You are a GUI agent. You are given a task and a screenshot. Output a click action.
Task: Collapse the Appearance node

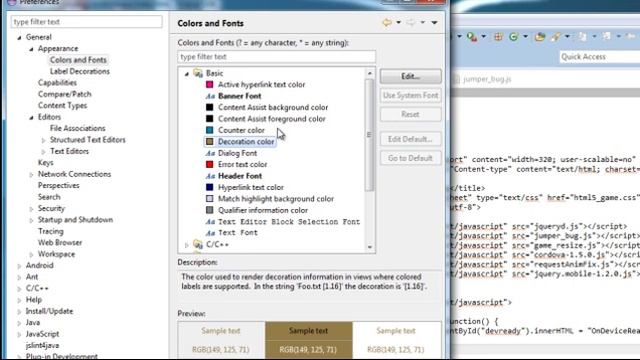coord(31,49)
